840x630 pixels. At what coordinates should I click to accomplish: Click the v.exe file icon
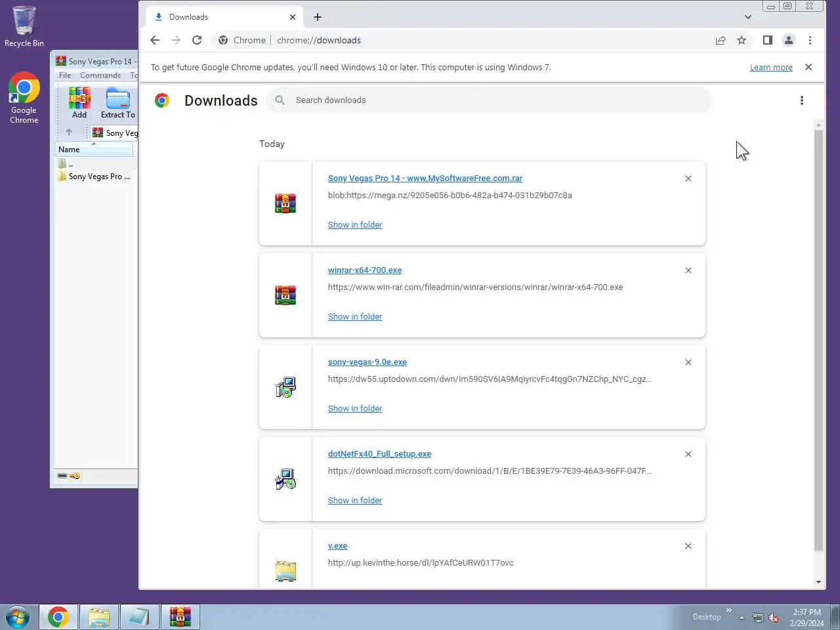point(285,571)
